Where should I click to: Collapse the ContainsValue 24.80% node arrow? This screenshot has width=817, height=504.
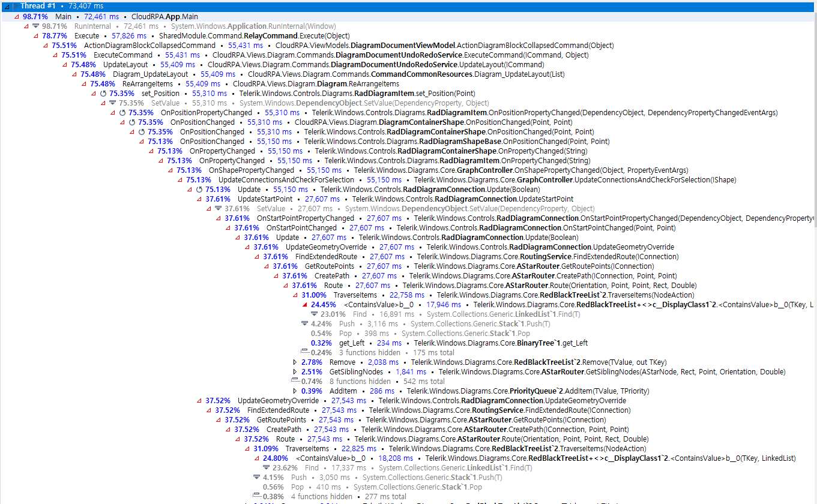(x=257, y=458)
